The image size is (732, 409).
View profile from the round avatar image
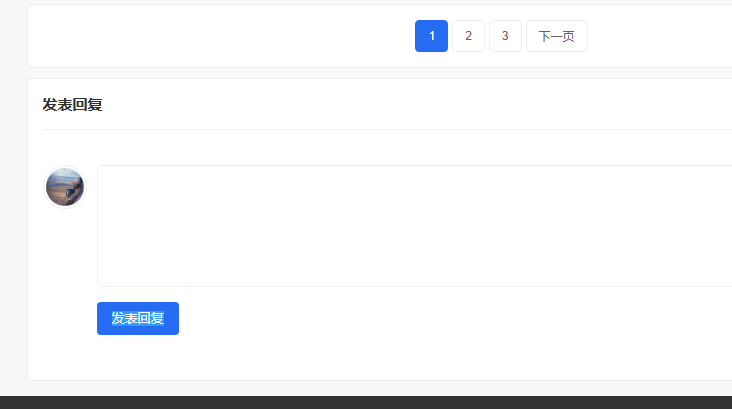(65, 187)
